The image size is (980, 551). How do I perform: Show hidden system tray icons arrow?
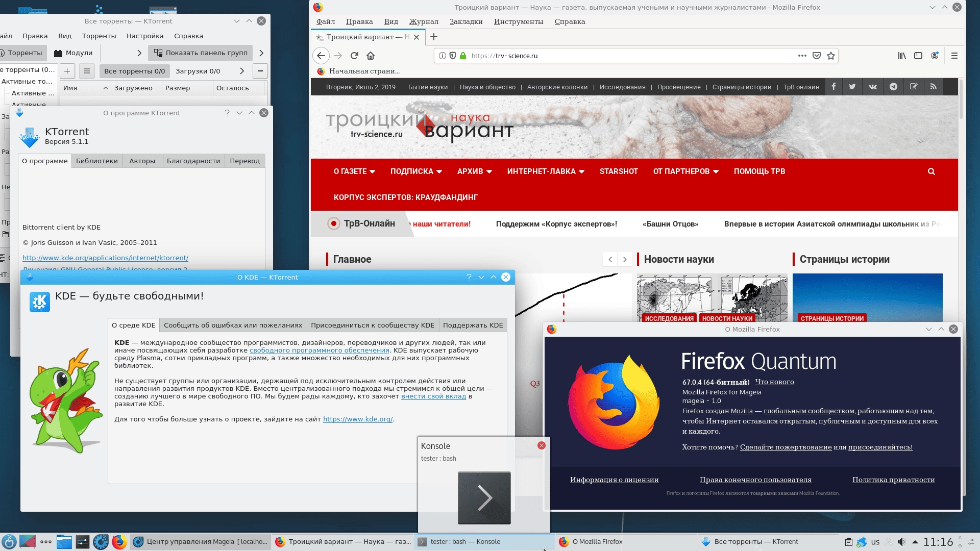tap(915, 542)
